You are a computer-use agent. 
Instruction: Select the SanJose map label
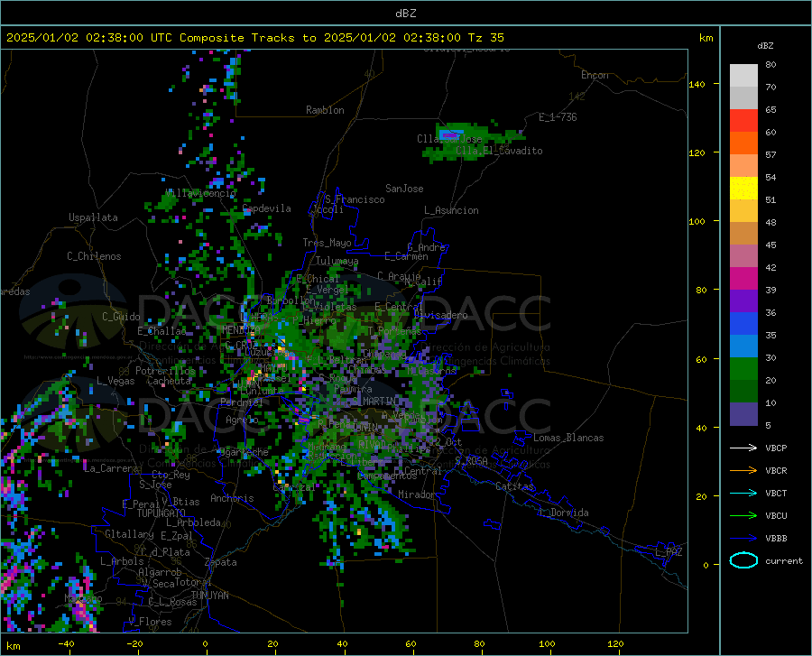point(404,189)
